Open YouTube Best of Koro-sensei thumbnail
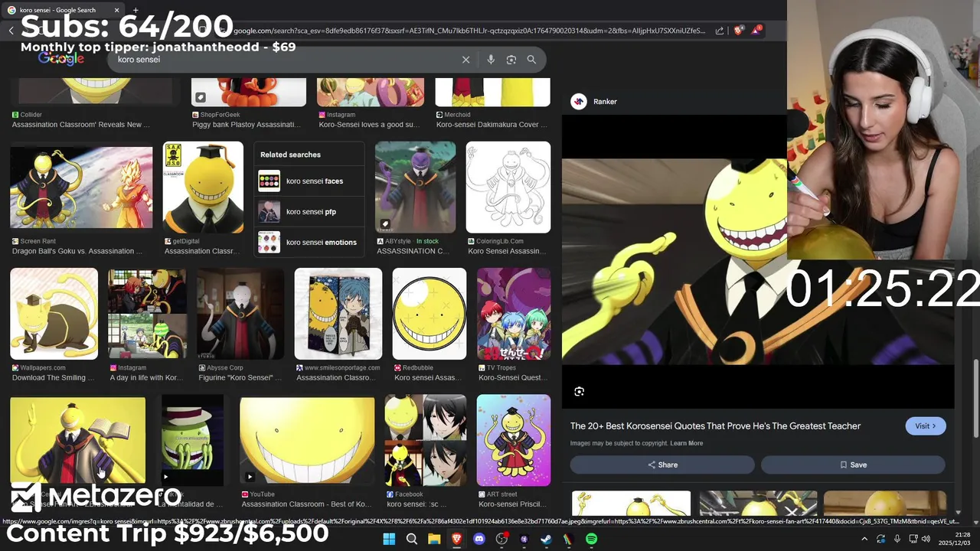This screenshot has height=551, width=980. tap(307, 441)
